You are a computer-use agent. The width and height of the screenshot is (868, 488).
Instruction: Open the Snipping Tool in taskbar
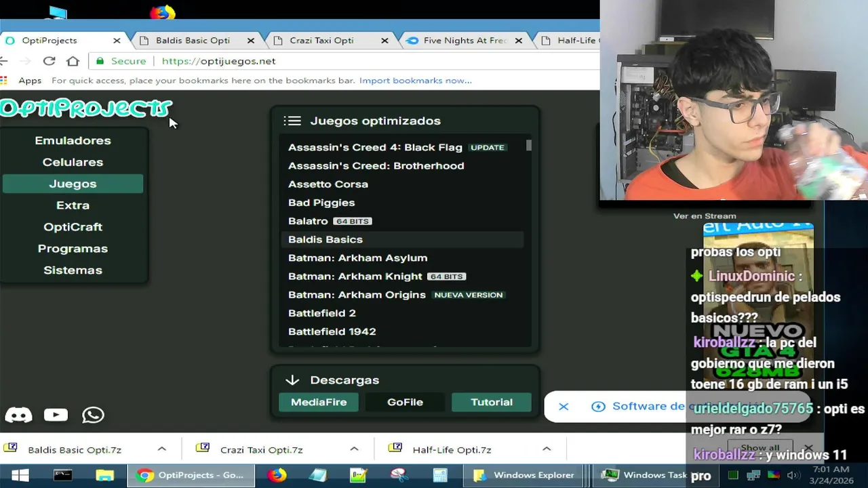[x=399, y=475]
